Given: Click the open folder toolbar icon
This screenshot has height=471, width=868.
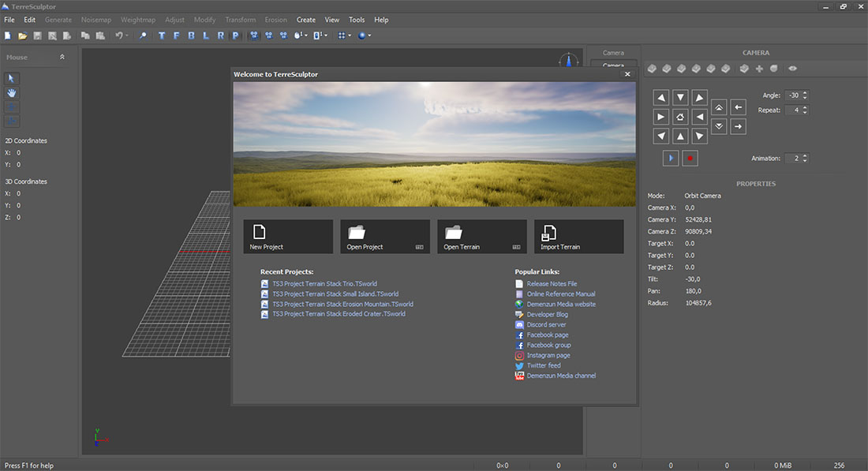Looking at the screenshot, I should pos(22,36).
